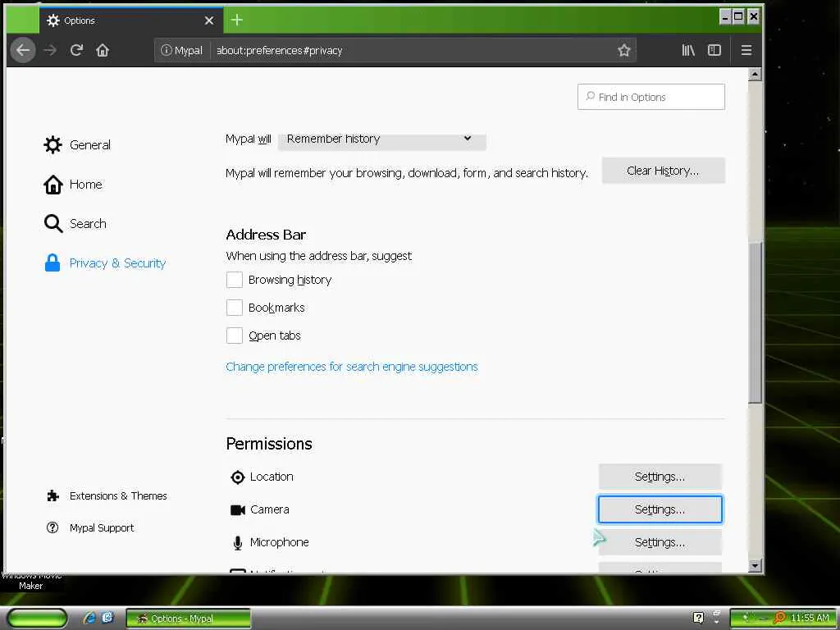840x630 pixels.
Task: Open Camera permission Settings
Action: 660,509
